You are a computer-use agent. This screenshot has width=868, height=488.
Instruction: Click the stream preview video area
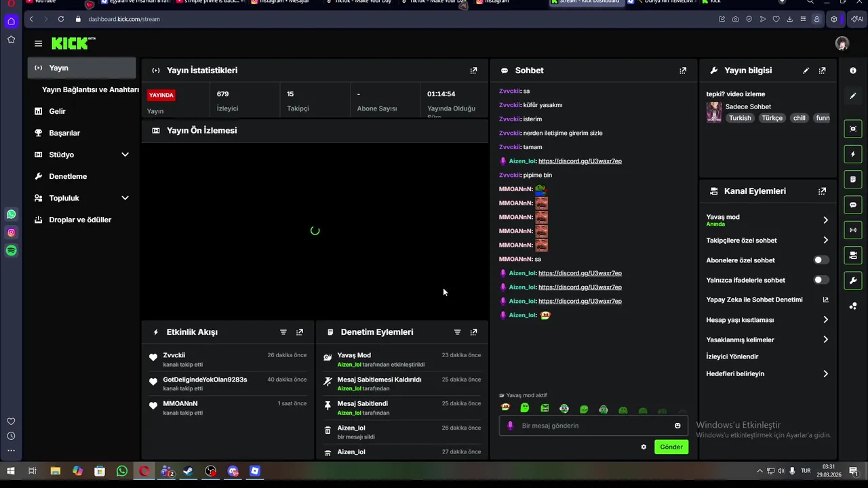pos(315,230)
